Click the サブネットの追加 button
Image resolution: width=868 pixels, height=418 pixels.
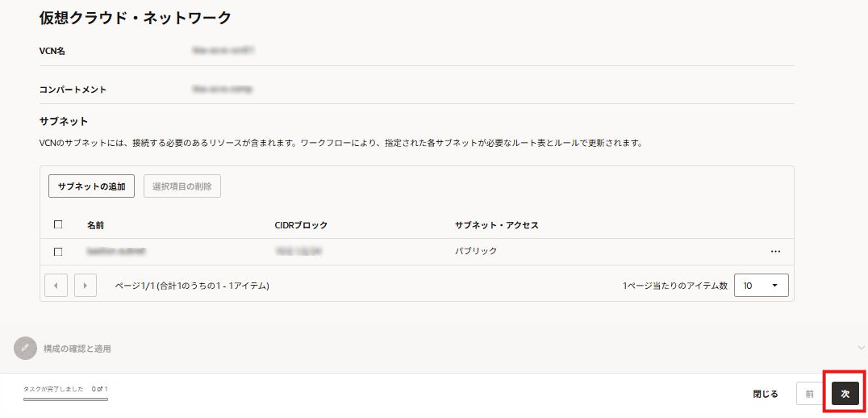(91, 186)
